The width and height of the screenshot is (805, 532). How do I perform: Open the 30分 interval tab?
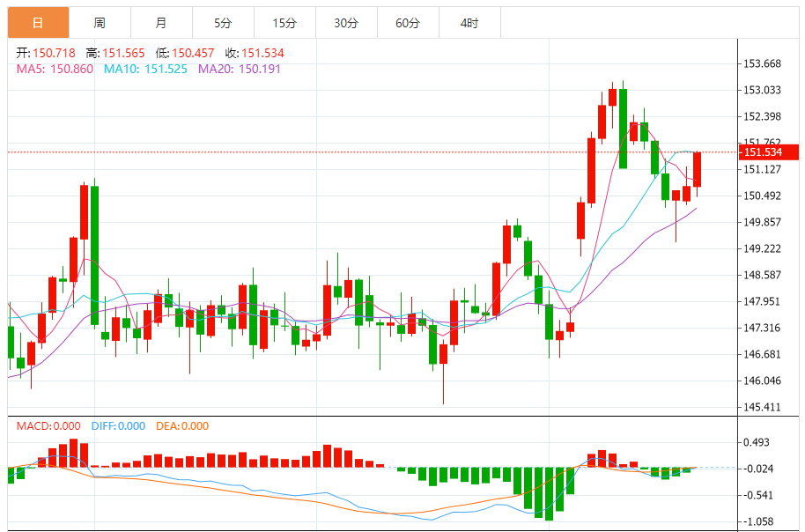346,23
